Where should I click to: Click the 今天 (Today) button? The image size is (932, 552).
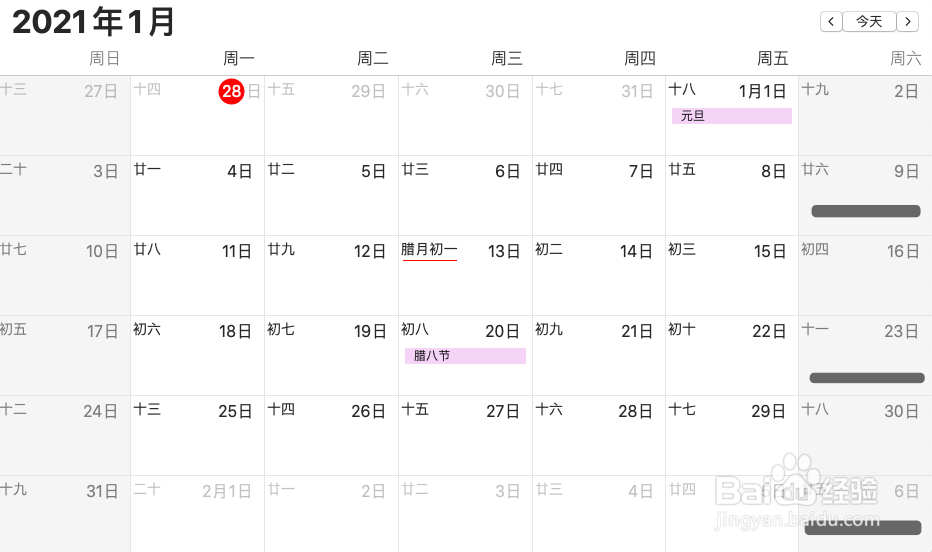[869, 21]
